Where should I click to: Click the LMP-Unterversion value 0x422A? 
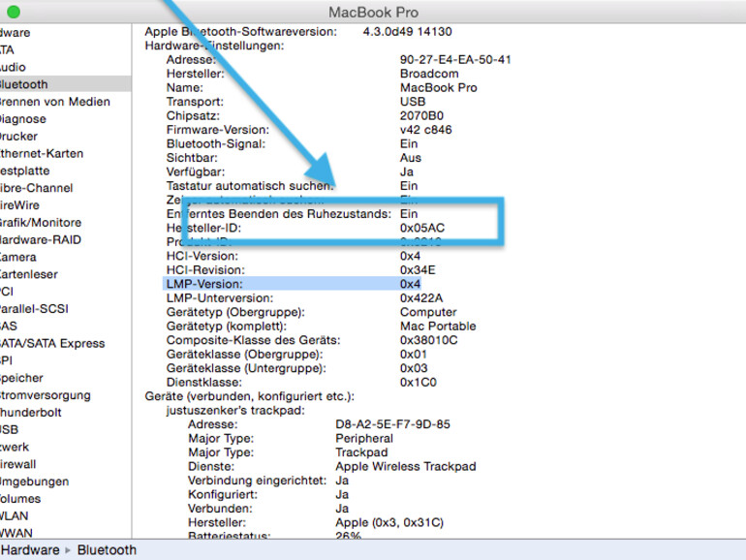(x=421, y=298)
